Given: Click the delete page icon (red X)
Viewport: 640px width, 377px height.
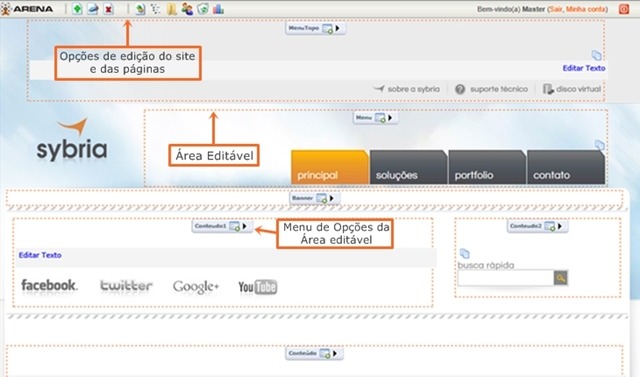Looking at the screenshot, I should click(x=108, y=9).
